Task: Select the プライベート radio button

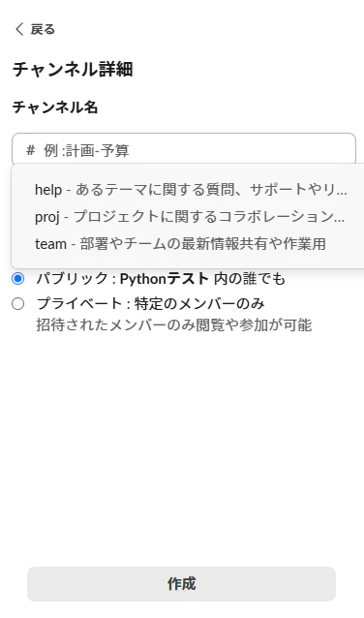Action: point(17,304)
